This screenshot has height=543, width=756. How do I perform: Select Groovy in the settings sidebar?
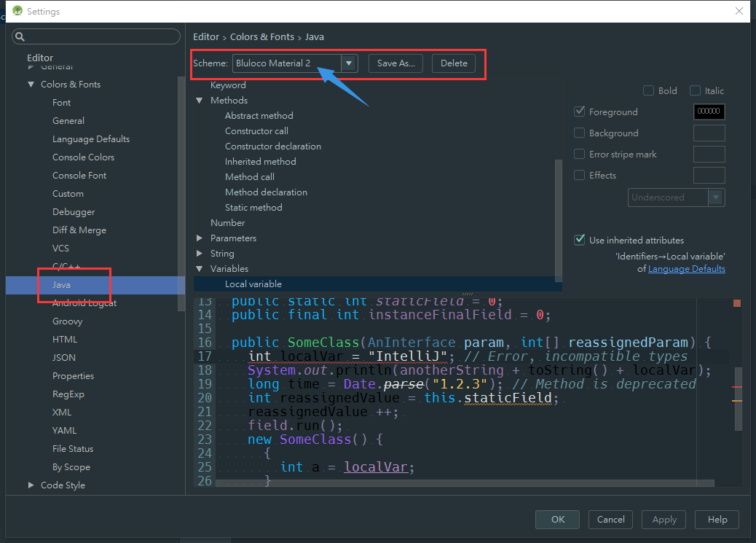68,321
